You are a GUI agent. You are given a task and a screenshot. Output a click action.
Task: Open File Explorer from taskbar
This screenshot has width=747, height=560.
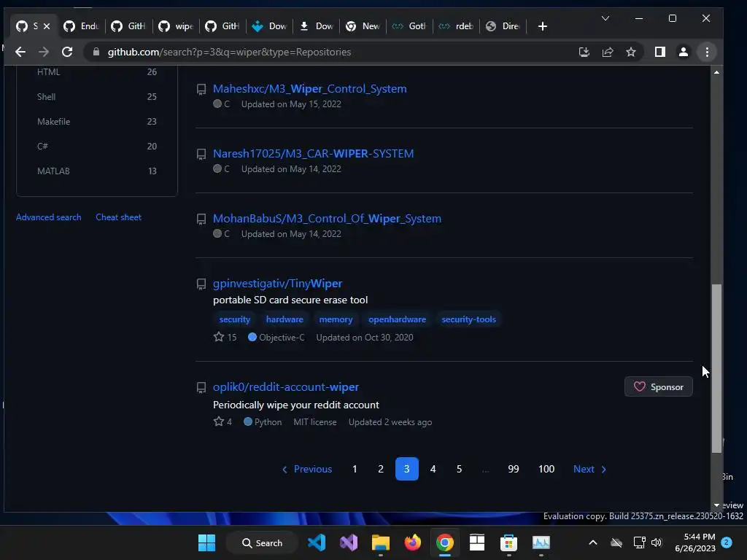point(381,542)
